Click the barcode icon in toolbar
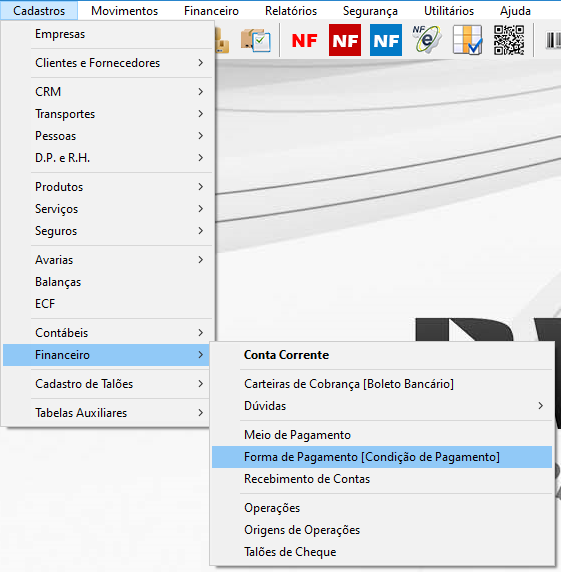Image resolution: width=561 pixels, height=572 pixels. click(x=553, y=40)
